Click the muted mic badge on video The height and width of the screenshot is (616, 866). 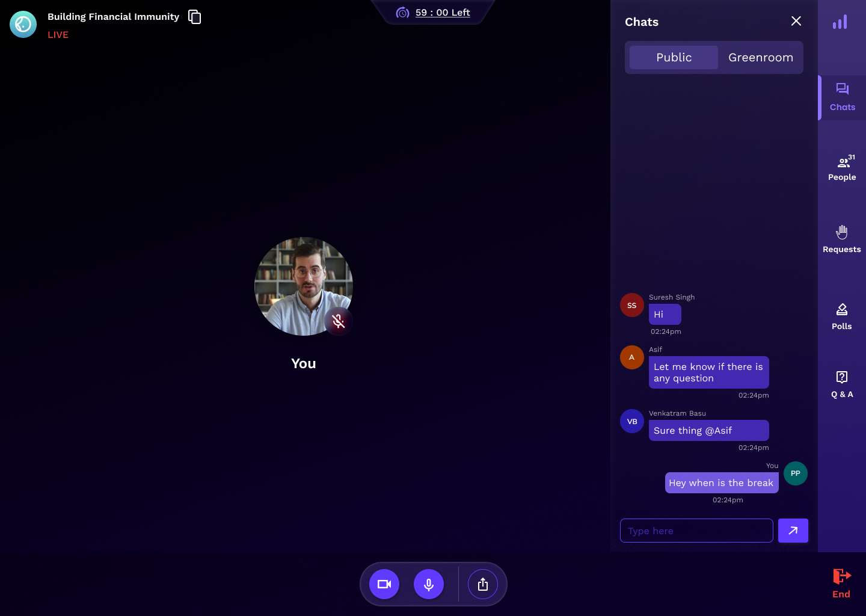tap(339, 321)
